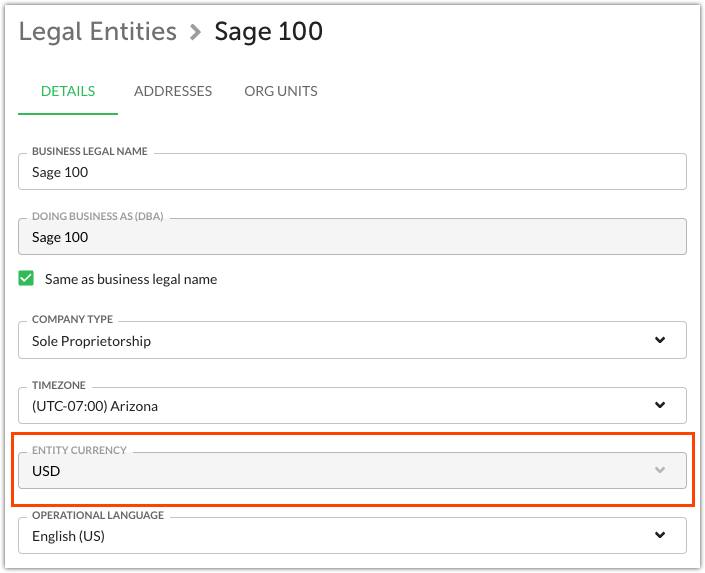Open the Legal Entities breadcrumb link
This screenshot has height=573, width=705.
(98, 31)
